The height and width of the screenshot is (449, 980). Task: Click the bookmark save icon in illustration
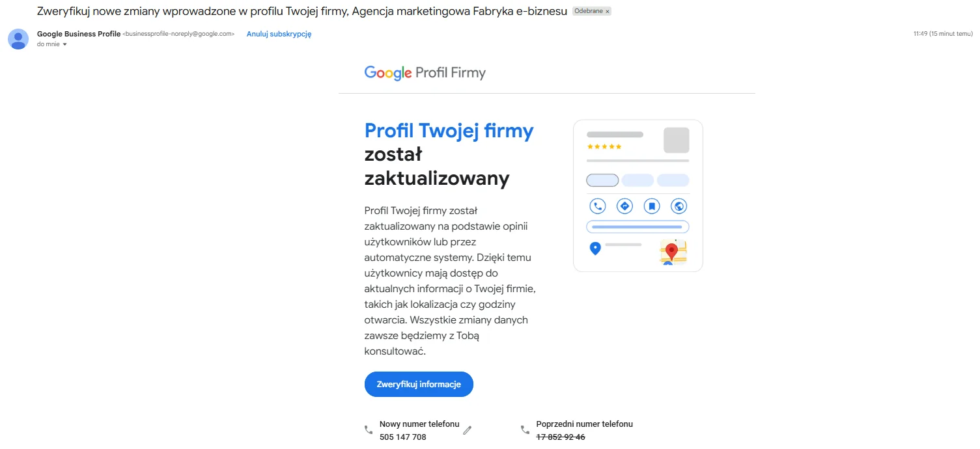click(652, 206)
